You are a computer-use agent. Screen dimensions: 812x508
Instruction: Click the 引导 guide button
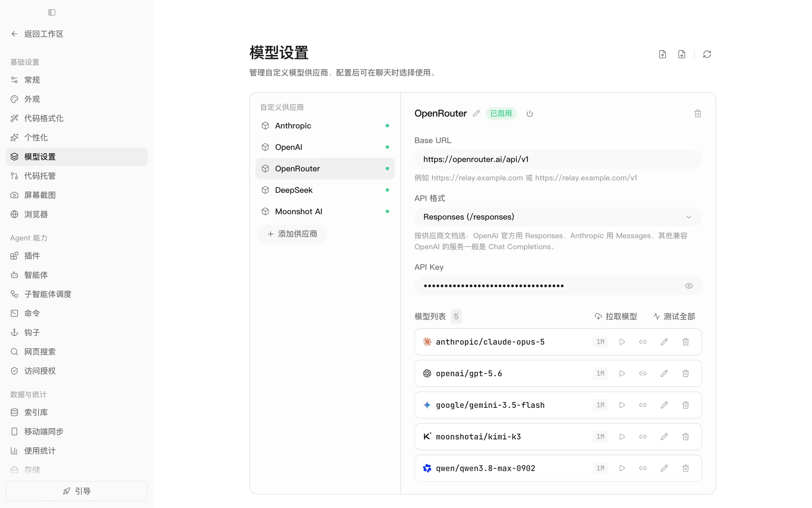pyautogui.click(x=76, y=491)
